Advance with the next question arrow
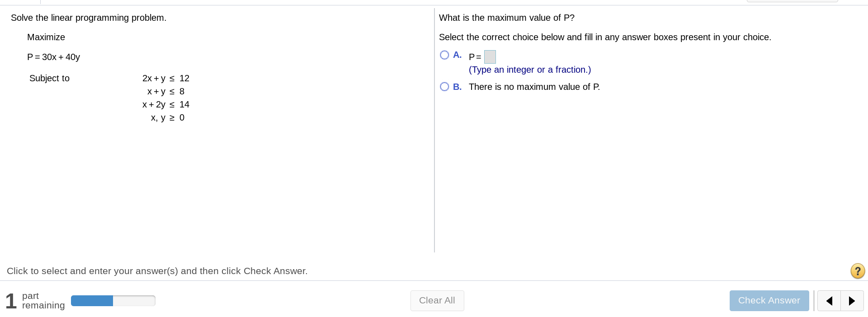Image resolution: width=868 pixels, height=317 pixels. 852,301
